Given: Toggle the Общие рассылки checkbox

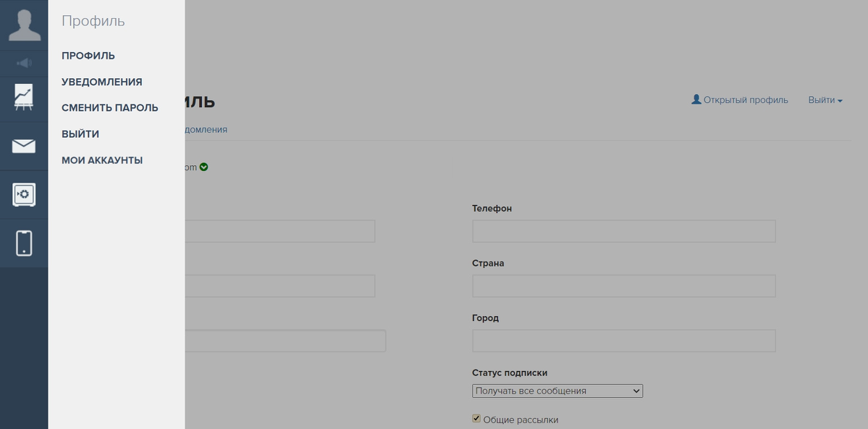Looking at the screenshot, I should point(476,418).
